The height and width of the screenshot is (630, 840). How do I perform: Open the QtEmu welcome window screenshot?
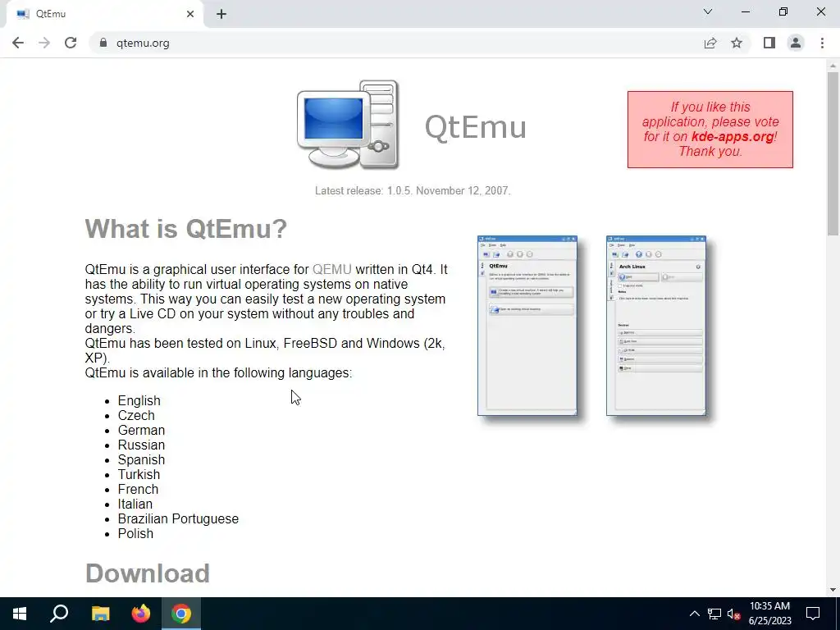[x=527, y=326]
